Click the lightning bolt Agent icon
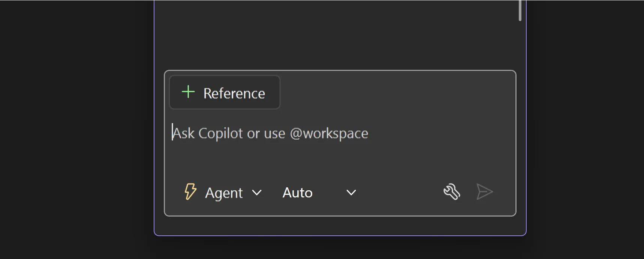This screenshot has height=259, width=644. (190, 191)
